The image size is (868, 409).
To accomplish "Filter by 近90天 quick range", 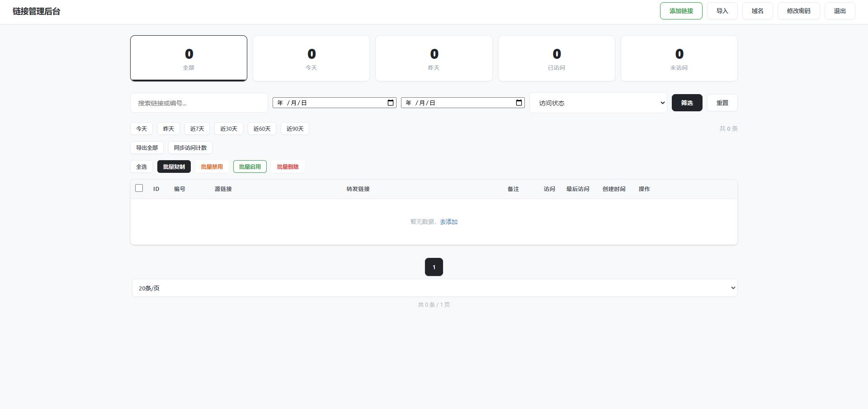I will [x=295, y=128].
